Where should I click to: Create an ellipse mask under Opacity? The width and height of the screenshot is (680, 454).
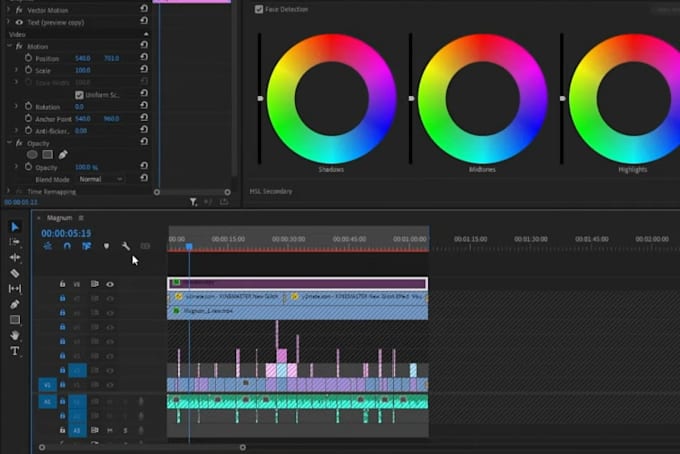point(32,154)
